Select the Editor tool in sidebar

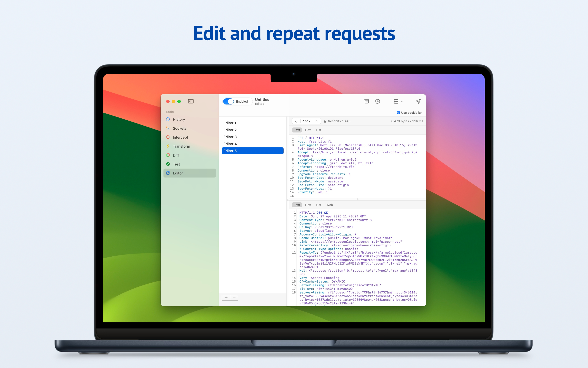(x=189, y=173)
